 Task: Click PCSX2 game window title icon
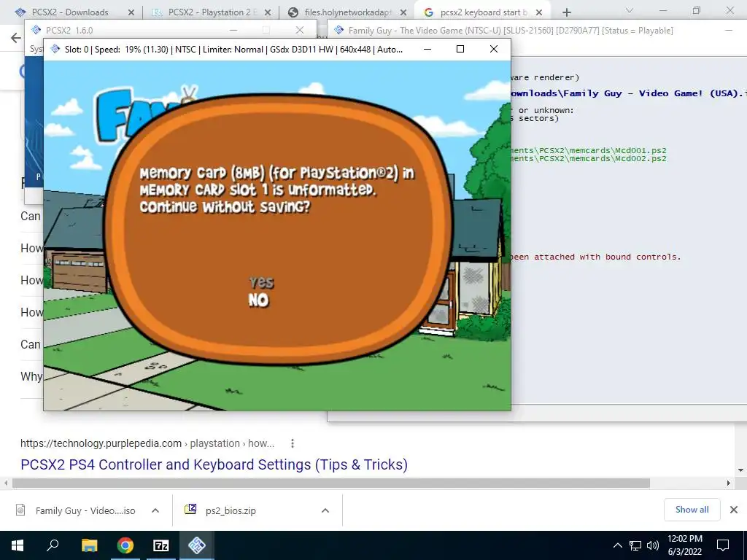click(55, 49)
